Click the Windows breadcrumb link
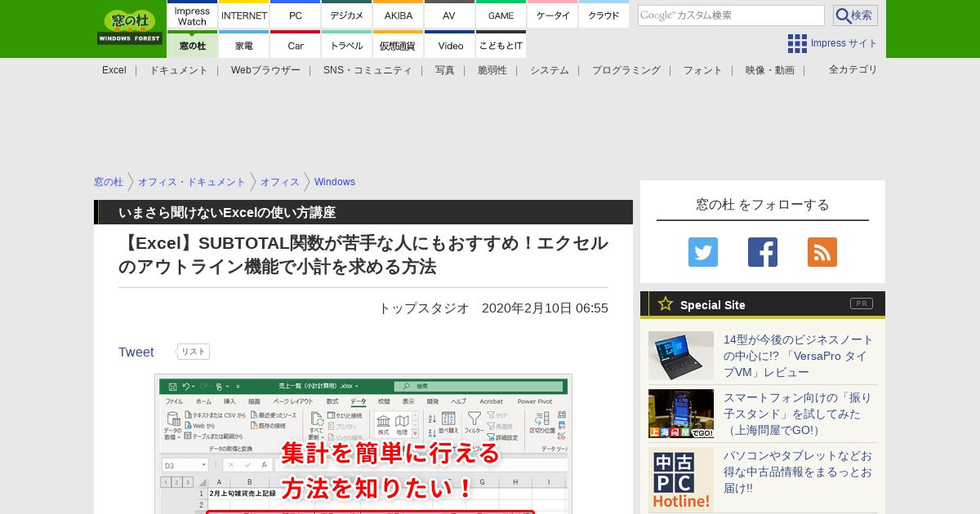This screenshot has width=980, height=514. coord(335,182)
